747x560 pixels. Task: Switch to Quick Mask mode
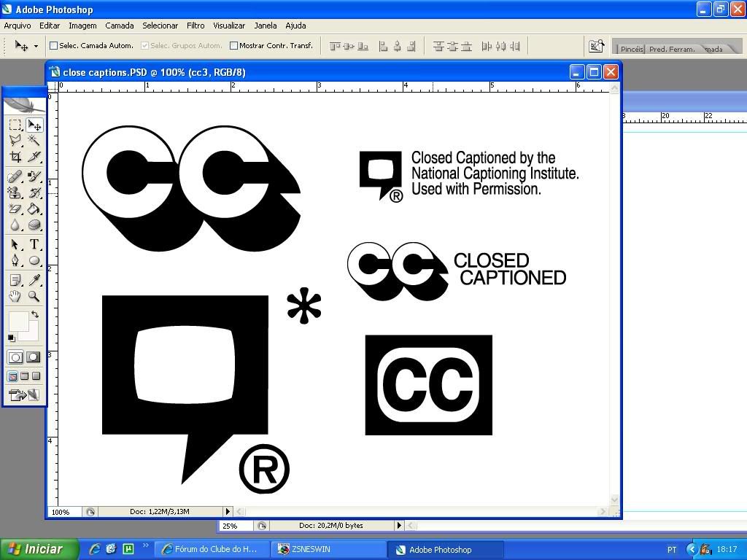click(x=34, y=357)
